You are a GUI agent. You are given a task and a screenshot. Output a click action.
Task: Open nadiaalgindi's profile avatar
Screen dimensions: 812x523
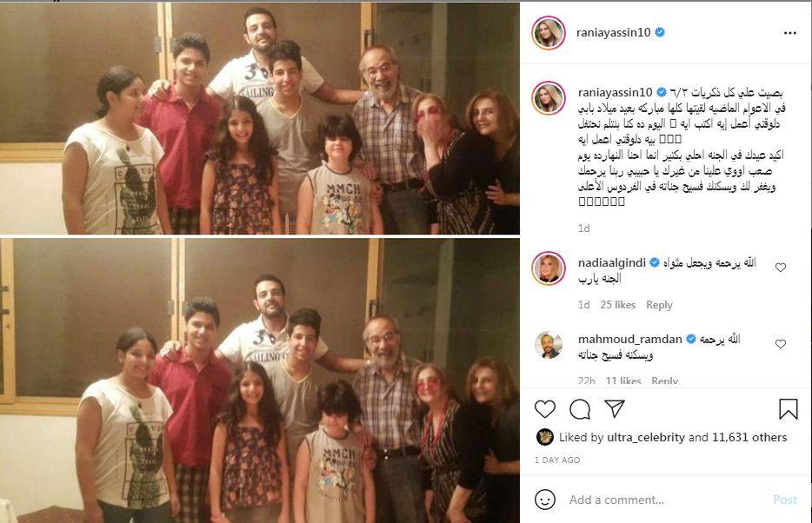548,268
